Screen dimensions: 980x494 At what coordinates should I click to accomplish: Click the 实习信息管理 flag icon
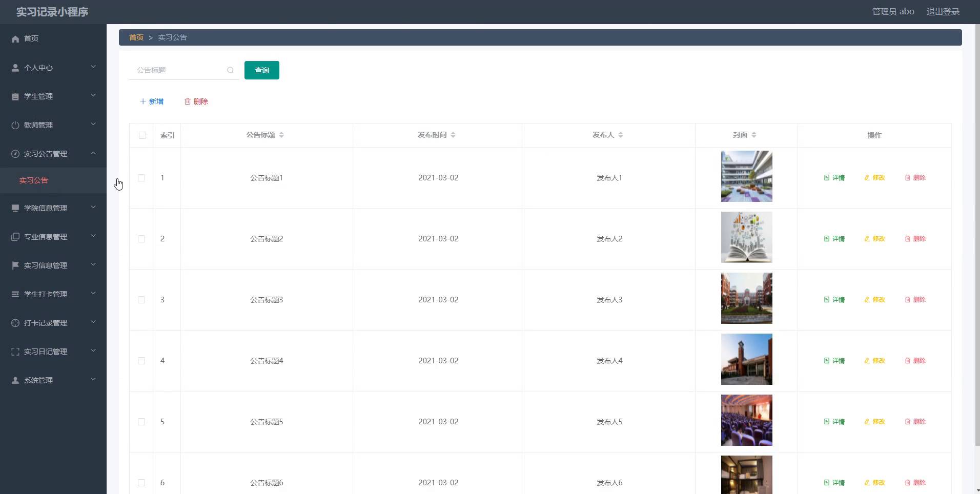15,265
